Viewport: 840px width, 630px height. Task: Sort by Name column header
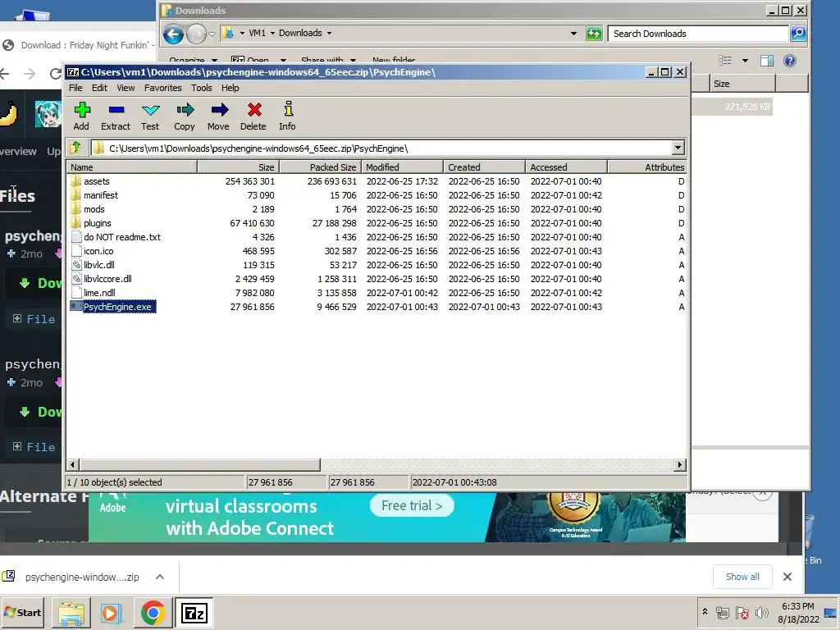(132, 167)
